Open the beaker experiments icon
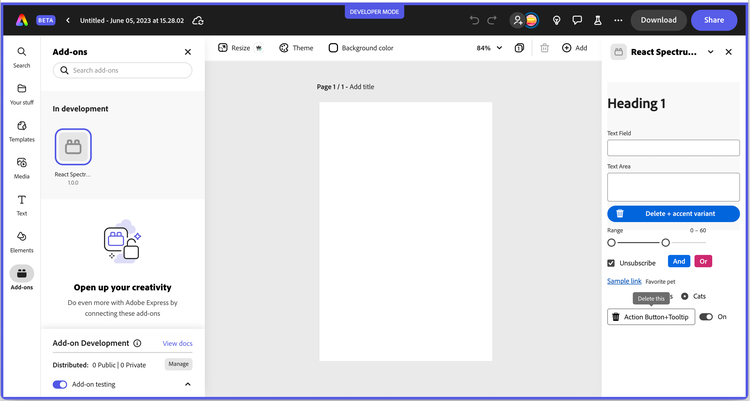The image size is (750, 401). [597, 20]
